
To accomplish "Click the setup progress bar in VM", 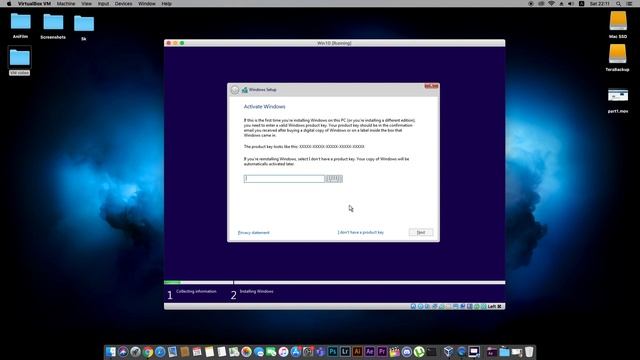I will coord(334,282).
